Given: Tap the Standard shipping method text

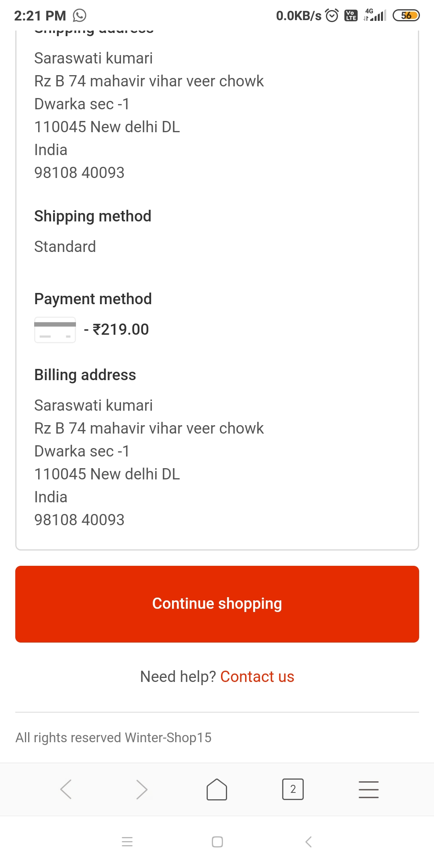Looking at the screenshot, I should click(x=65, y=247).
